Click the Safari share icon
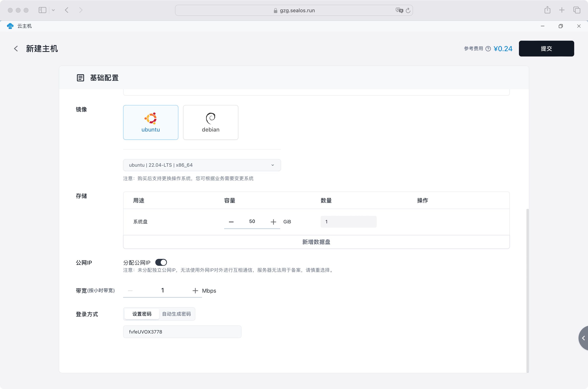The width and height of the screenshot is (588, 389). pyautogui.click(x=547, y=10)
